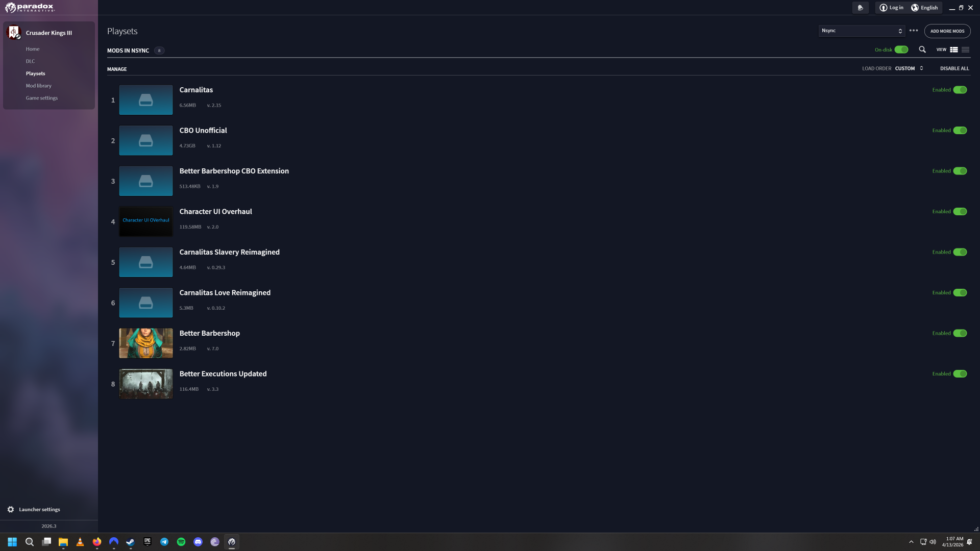Click Carnalitas Love Reimagined title
This screenshot has width=980, height=551.
click(225, 293)
